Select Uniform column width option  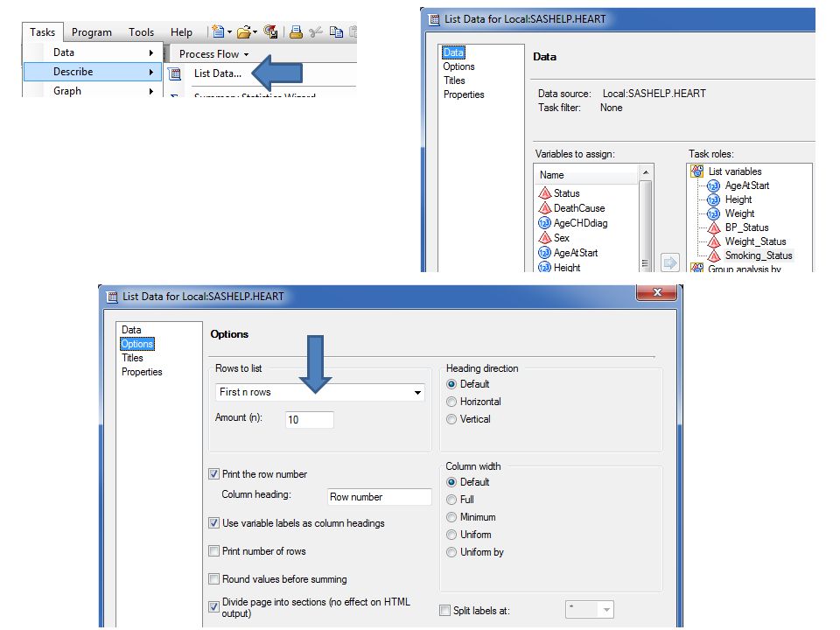pyautogui.click(x=451, y=535)
